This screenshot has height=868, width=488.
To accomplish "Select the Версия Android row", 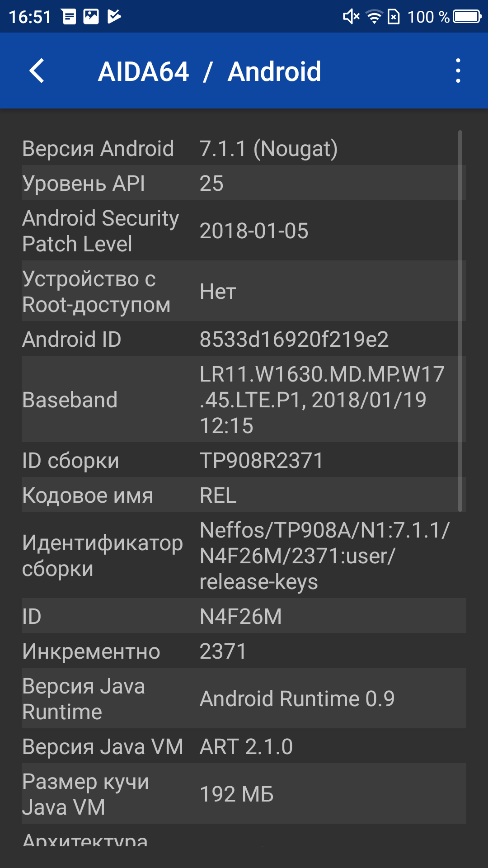I will (244, 148).
